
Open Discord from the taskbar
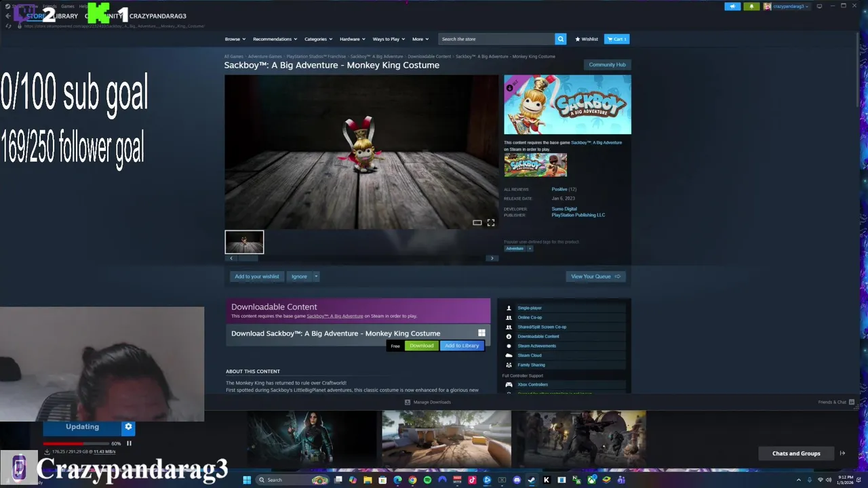coord(517,480)
